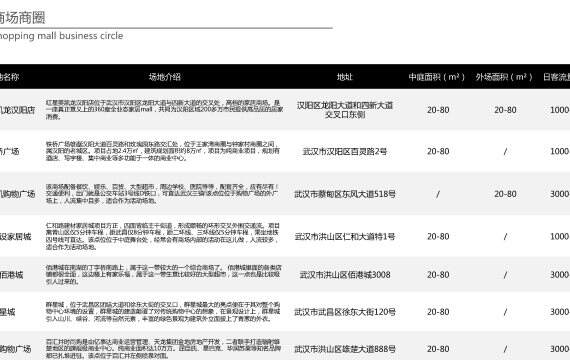Click the description paragraph in the 徐东大街120号 row
Image resolution: width=570 pixels, height=360 pixels.
[x=163, y=311]
